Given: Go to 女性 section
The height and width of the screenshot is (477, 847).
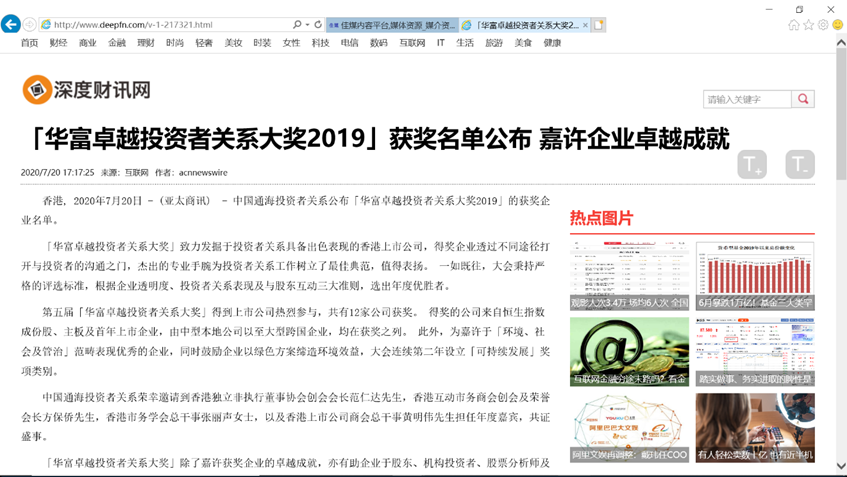Looking at the screenshot, I should [x=291, y=43].
